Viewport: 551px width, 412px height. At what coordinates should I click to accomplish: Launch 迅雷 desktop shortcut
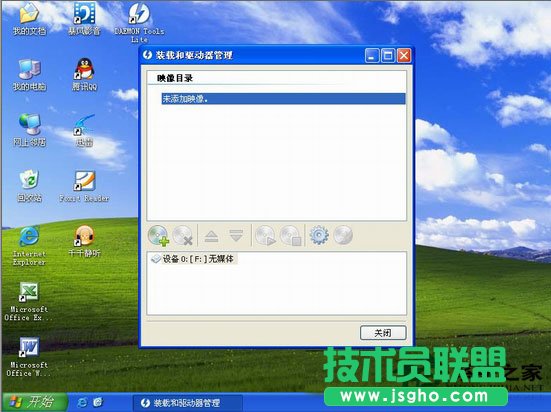(x=84, y=131)
